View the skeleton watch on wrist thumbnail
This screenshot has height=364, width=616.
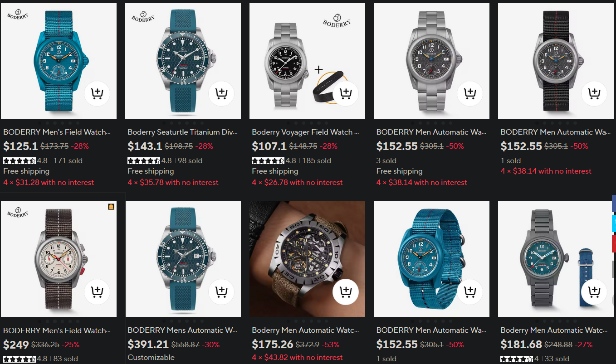click(307, 259)
